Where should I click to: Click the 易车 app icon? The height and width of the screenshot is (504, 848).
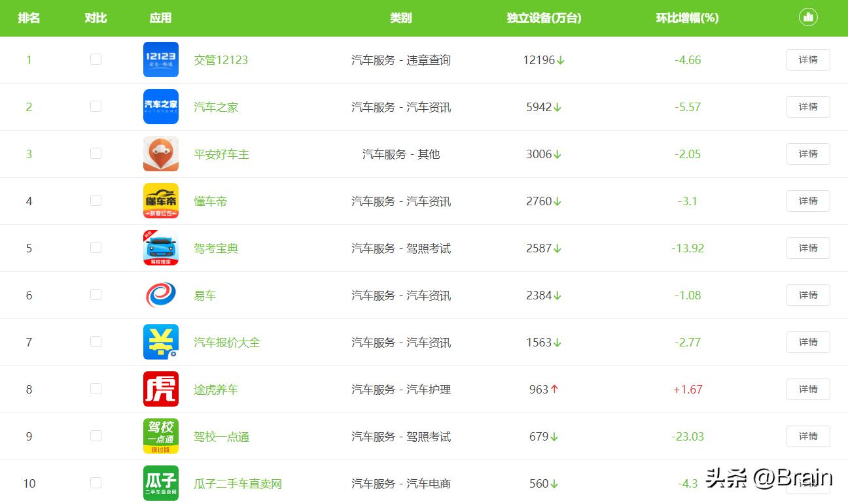(x=160, y=295)
